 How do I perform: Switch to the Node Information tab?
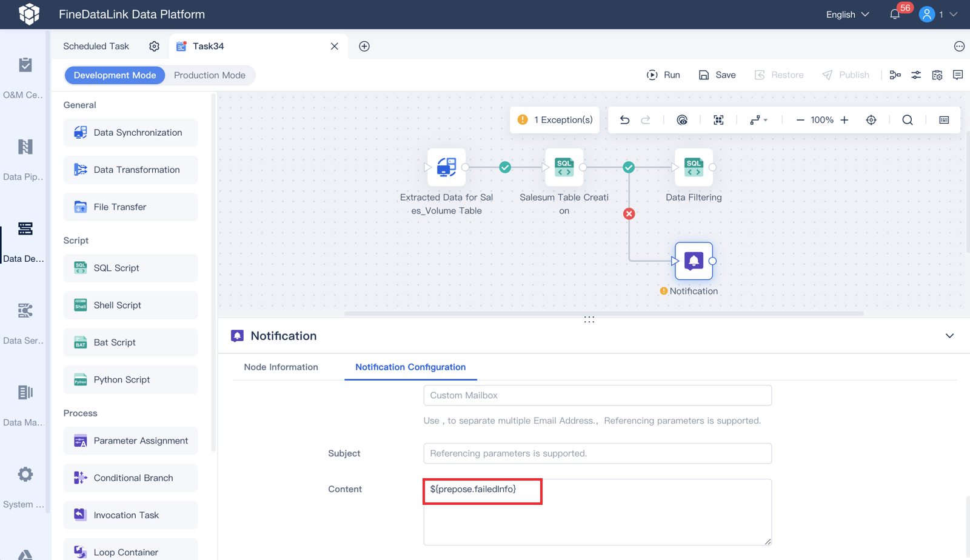click(281, 367)
